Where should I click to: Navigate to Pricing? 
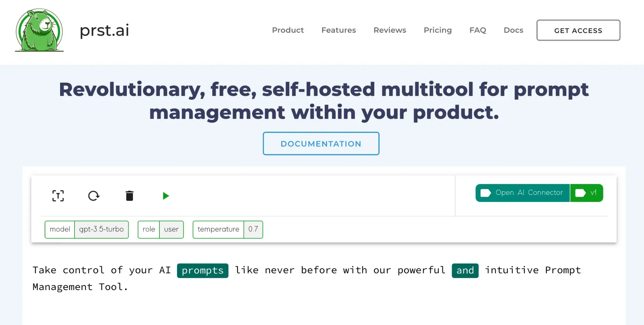click(438, 30)
